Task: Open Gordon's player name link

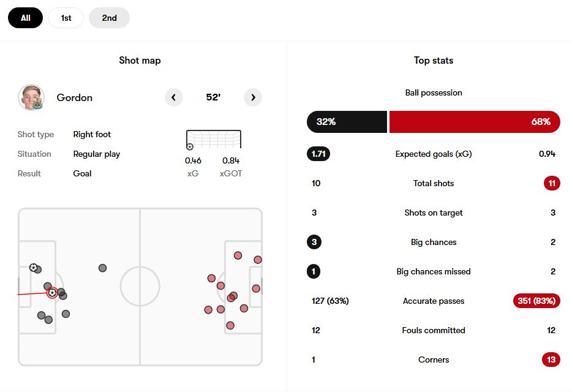Action: coord(75,97)
